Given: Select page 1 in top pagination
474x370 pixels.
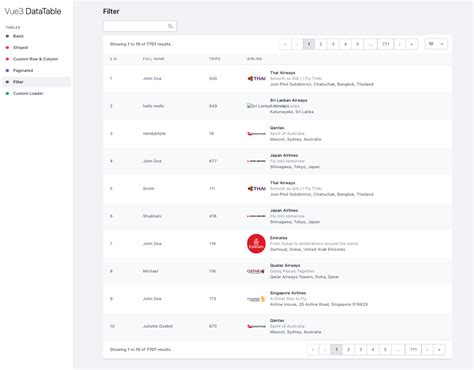Looking at the screenshot, I should tap(309, 44).
